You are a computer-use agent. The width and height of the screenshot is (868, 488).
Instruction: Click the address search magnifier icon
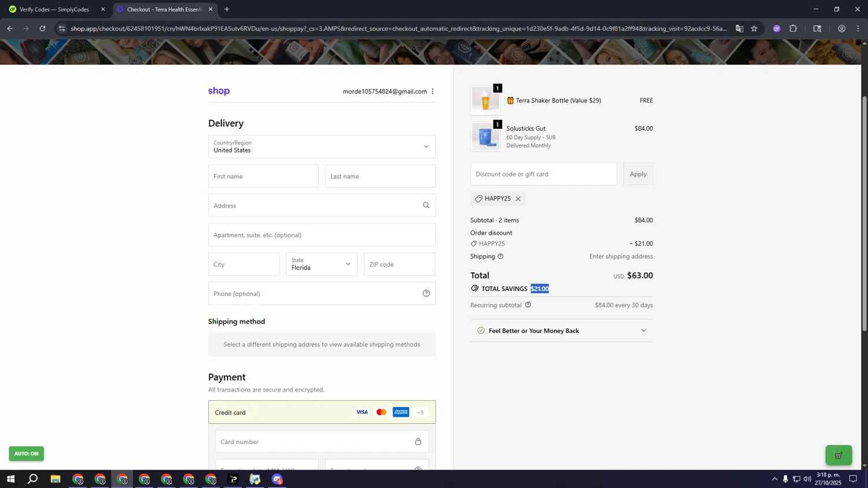coord(426,205)
